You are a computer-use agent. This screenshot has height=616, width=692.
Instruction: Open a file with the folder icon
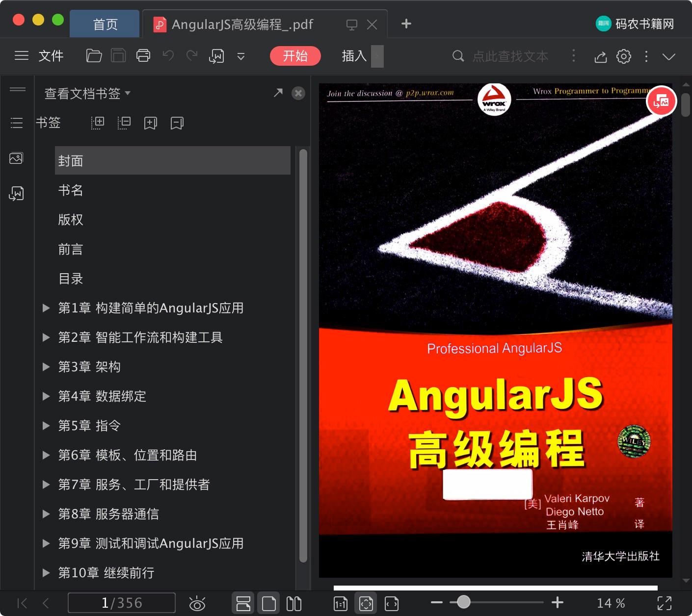pos(94,56)
